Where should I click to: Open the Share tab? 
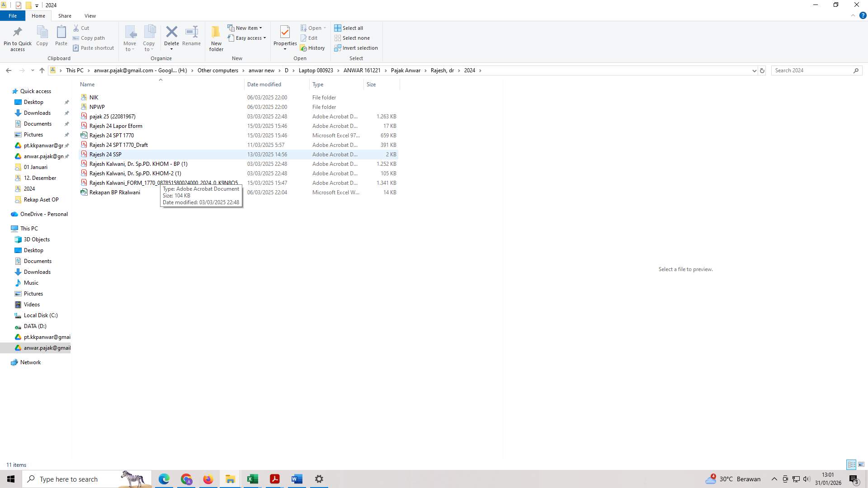point(65,15)
